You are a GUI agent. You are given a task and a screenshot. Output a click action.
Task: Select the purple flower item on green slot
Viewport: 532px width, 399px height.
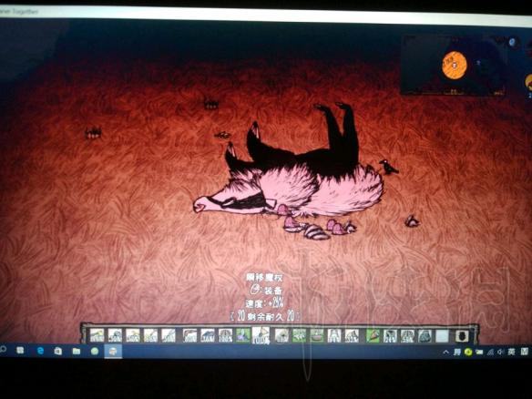tap(243, 335)
